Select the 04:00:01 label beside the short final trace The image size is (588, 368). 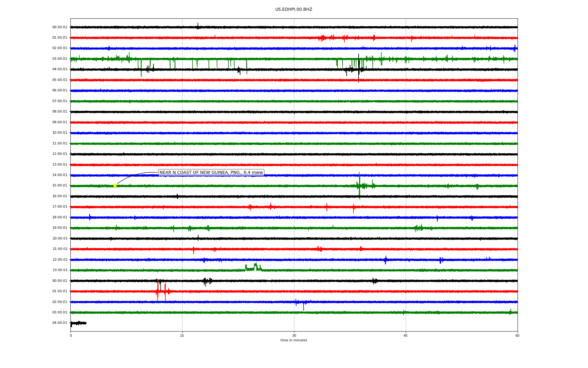(60, 323)
